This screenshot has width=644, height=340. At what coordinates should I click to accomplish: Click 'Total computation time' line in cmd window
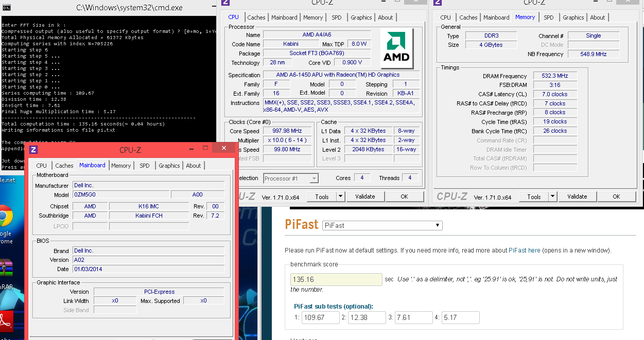click(x=83, y=124)
